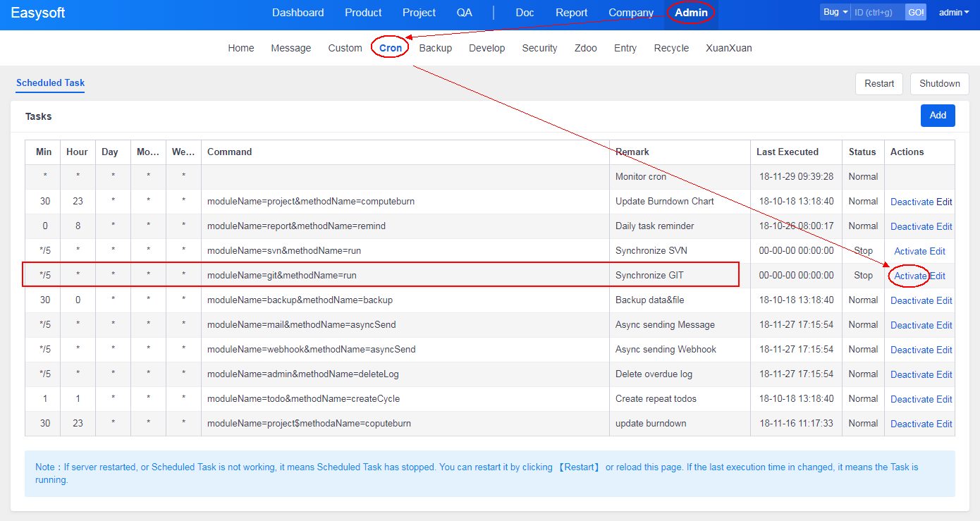Screen dimensions: 980x521
Task: Open the Dashboard top menu
Action: coord(298,13)
